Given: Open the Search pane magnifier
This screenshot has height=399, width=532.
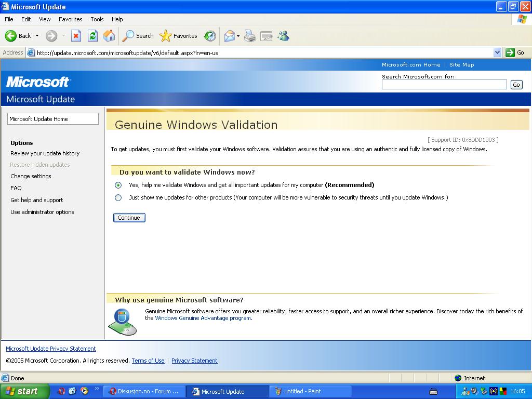Looking at the screenshot, I should pyautogui.click(x=138, y=36).
